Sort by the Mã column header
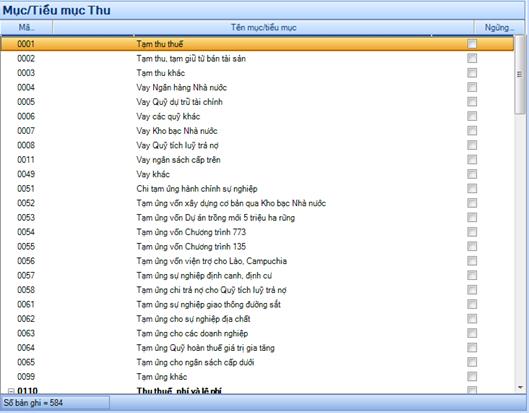This screenshot has width=529, height=413. click(x=26, y=27)
